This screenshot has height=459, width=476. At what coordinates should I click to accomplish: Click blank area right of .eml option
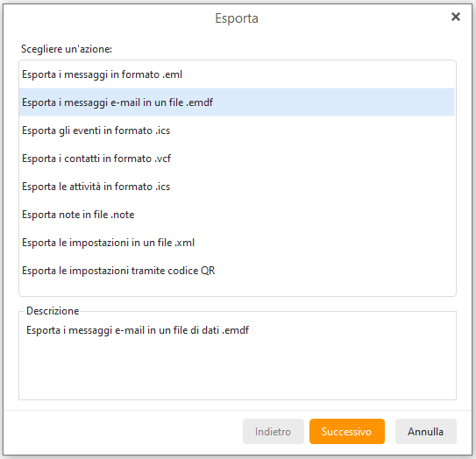coord(319,74)
